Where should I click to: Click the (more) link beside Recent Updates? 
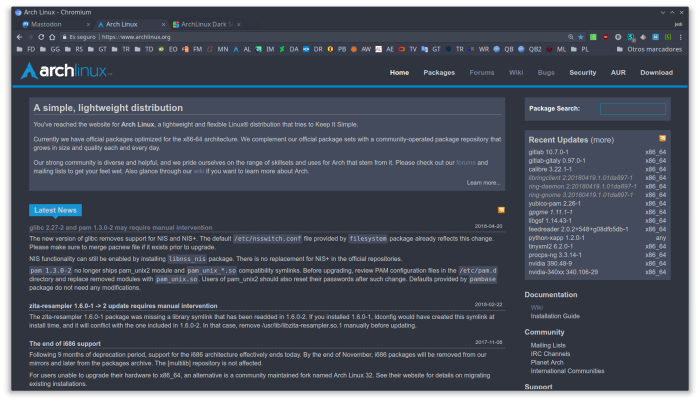click(x=602, y=140)
